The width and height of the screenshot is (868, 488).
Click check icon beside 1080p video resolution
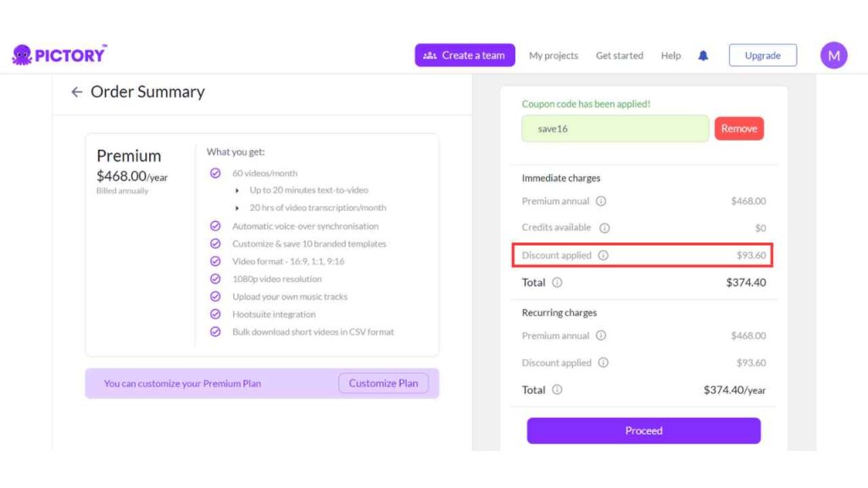coord(215,279)
